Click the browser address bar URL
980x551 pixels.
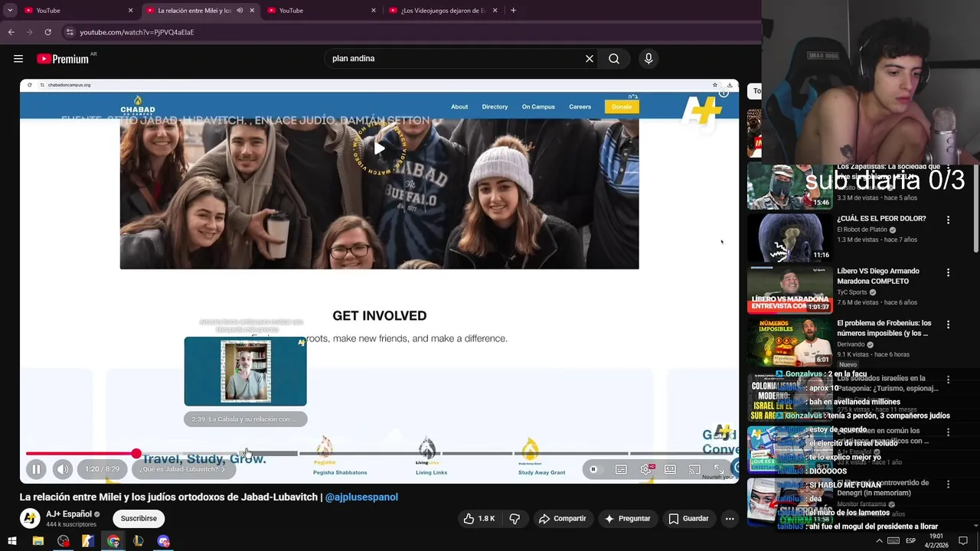click(x=137, y=32)
